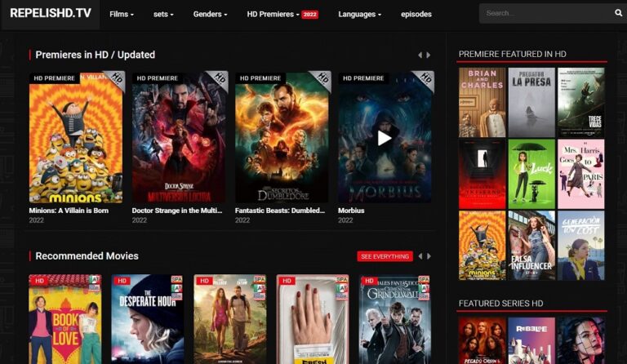Click the Recommended Movies heading
The image size is (627, 364).
[x=87, y=256]
